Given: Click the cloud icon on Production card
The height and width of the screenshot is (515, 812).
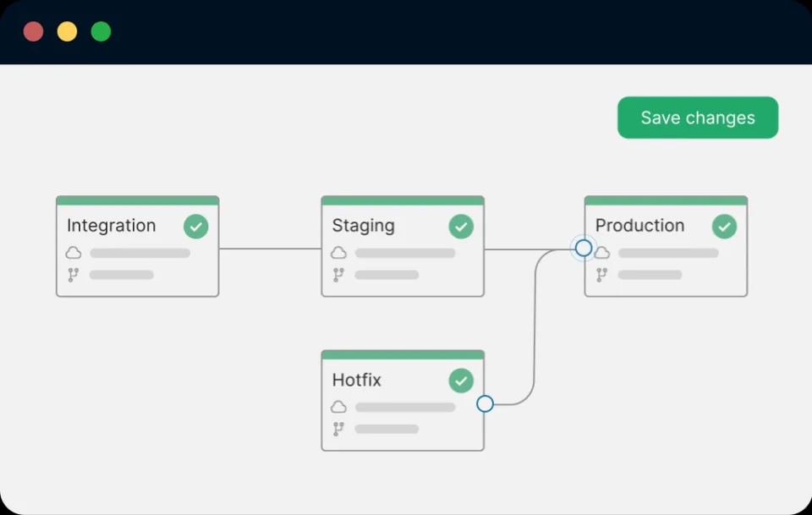Looking at the screenshot, I should tap(601, 253).
